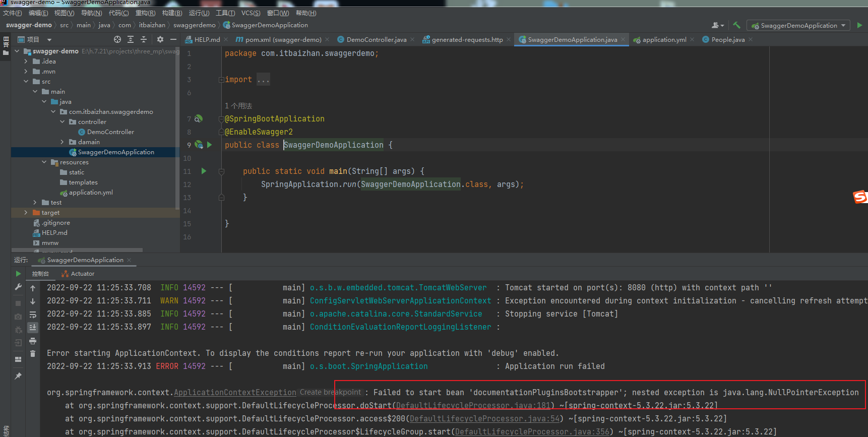Image resolution: width=868 pixels, height=437 pixels.
Task: Close the HELP.md tab
Action: coord(225,39)
